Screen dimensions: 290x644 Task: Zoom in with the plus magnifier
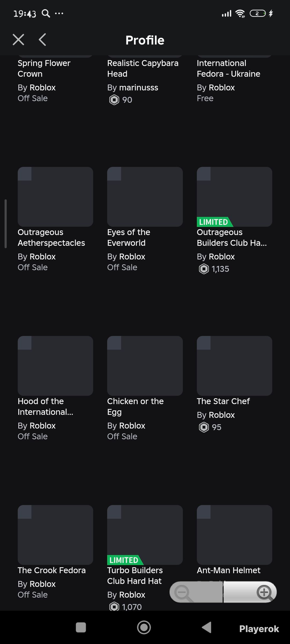(265, 592)
